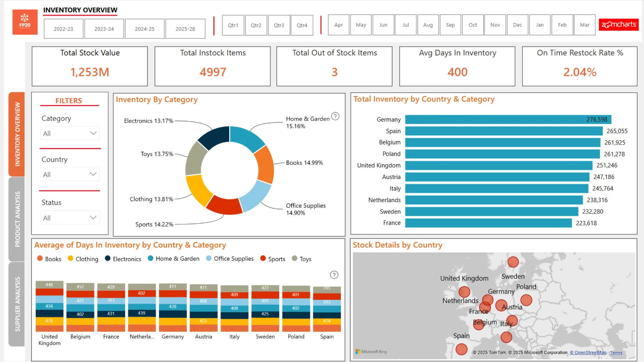Click the ZoomCharts logo
The image size is (644, 362).
coord(619,24)
